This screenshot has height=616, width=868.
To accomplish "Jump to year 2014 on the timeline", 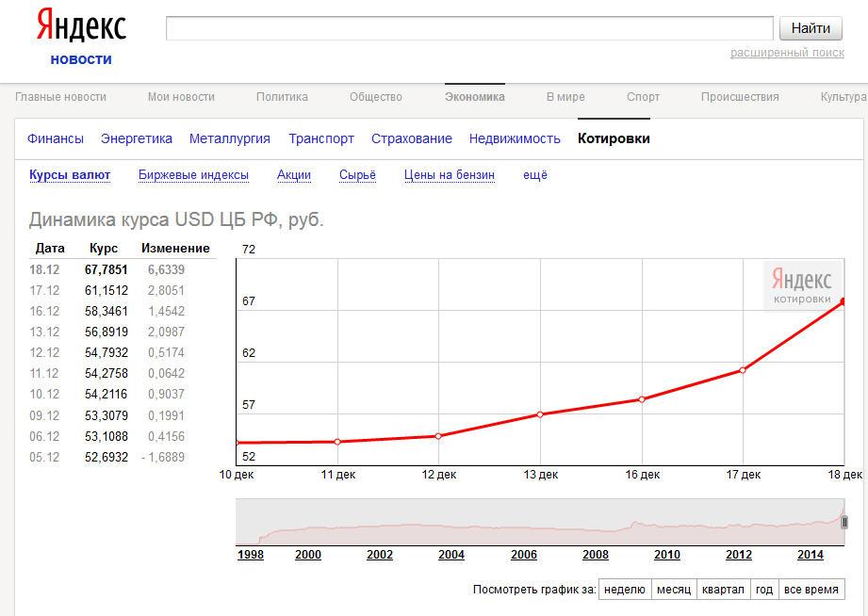I will 811,555.
